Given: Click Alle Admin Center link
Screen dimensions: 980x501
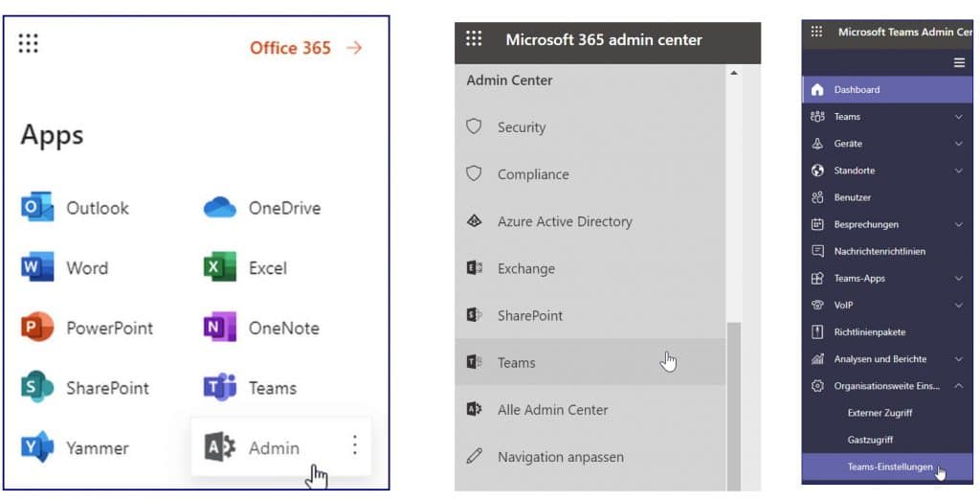Looking at the screenshot, I should 552,409.
